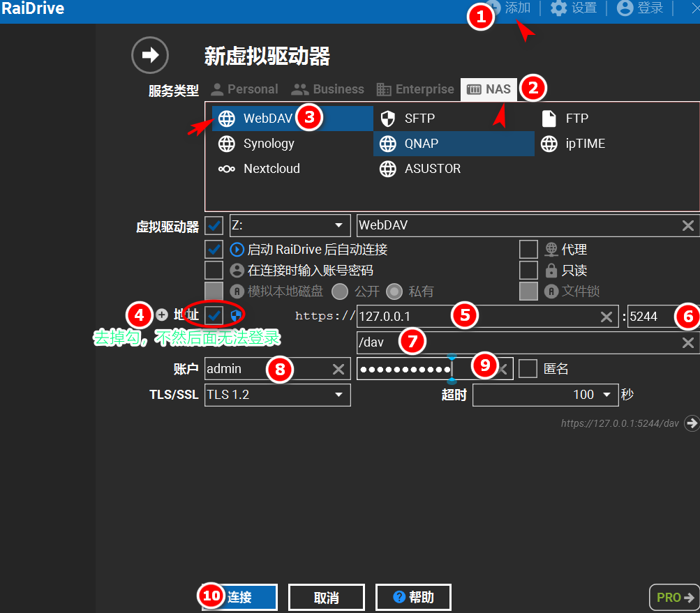Clear the WebDAV drive name field
This screenshot has height=613, width=700.
click(688, 225)
